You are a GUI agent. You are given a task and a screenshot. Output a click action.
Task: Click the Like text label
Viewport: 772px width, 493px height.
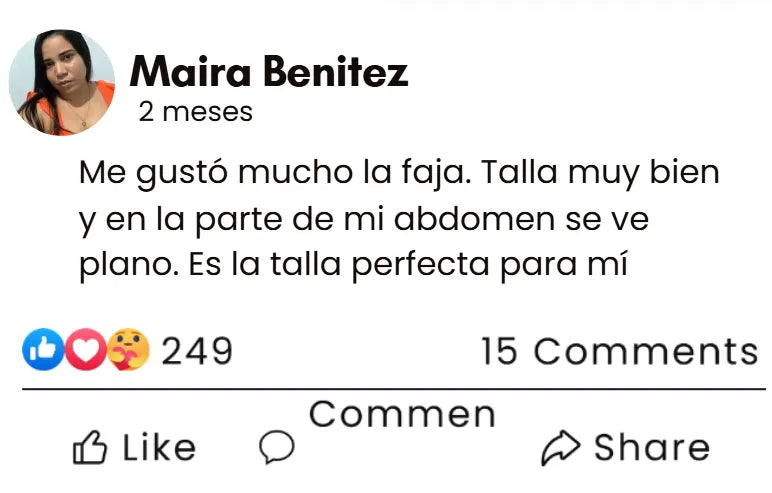coord(159,448)
